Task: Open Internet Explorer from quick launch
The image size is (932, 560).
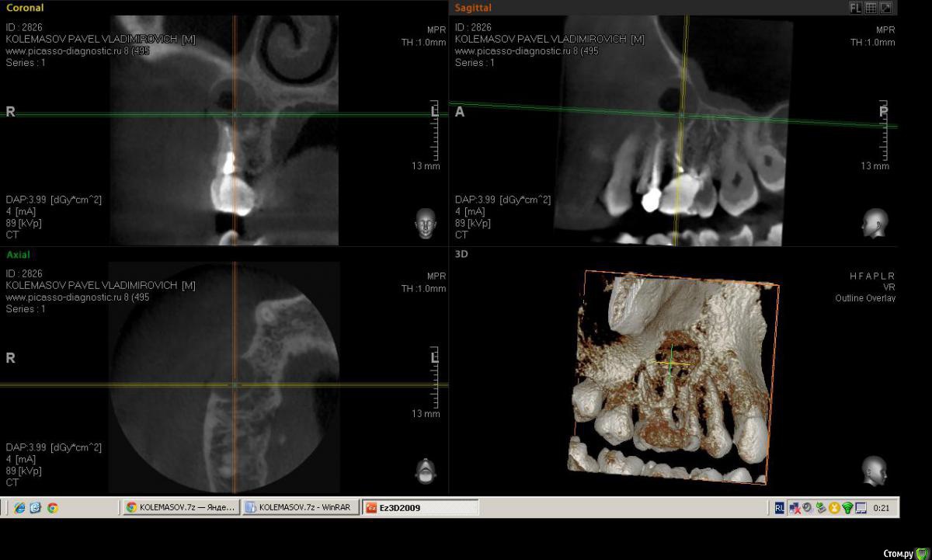Action: (x=19, y=508)
